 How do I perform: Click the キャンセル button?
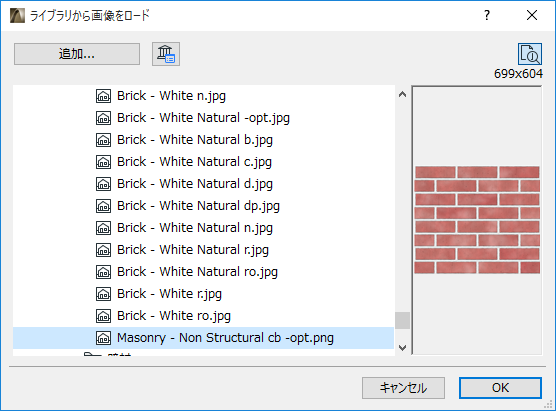(403, 388)
